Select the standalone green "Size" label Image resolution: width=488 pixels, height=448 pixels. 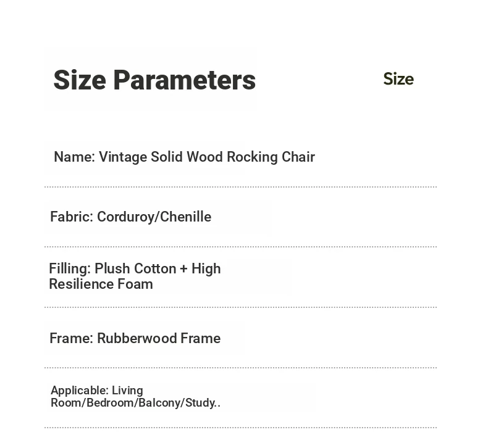click(398, 79)
